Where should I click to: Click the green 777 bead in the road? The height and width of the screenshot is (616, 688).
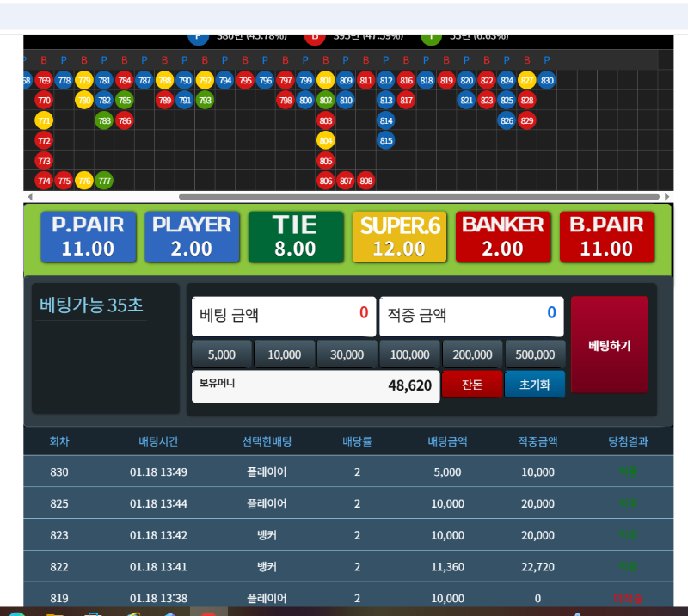(104, 181)
